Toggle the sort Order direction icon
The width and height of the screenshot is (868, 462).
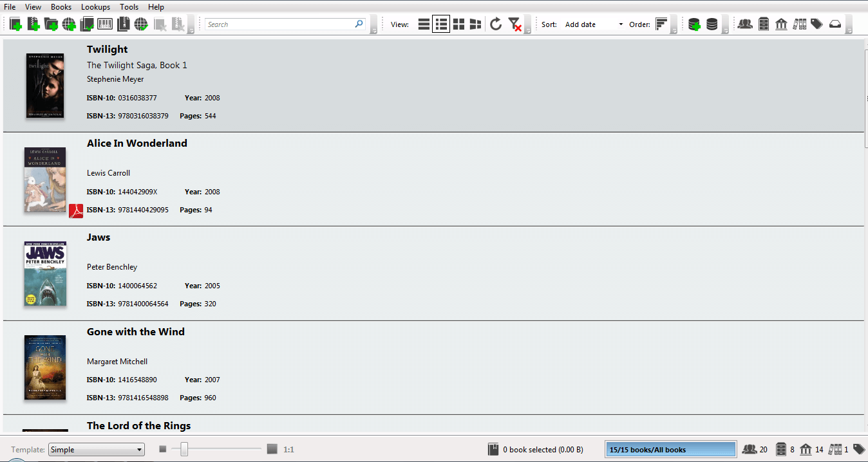(x=662, y=24)
